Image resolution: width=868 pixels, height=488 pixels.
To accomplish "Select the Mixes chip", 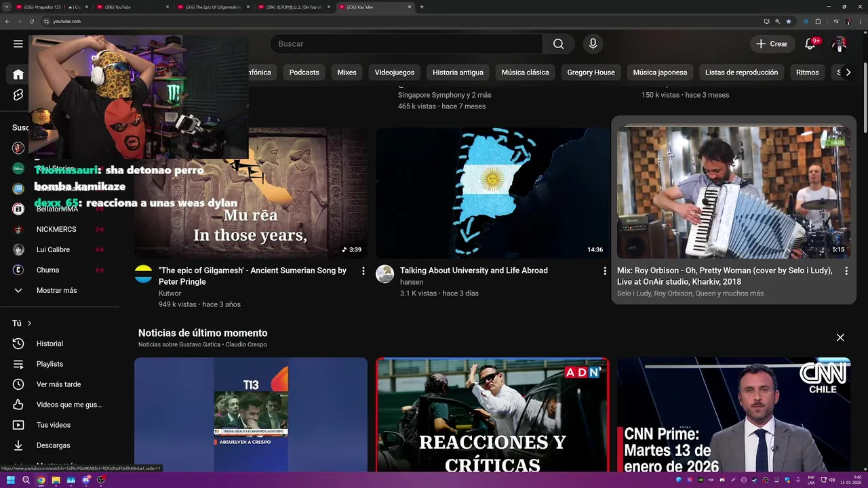I will tap(347, 73).
